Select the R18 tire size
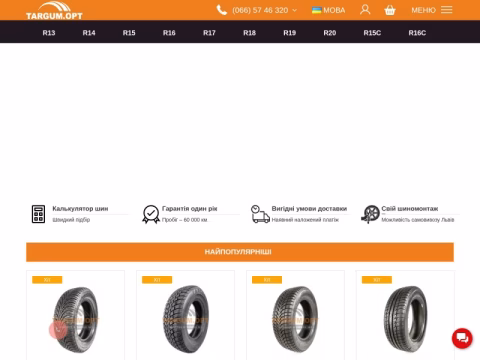 (249, 33)
